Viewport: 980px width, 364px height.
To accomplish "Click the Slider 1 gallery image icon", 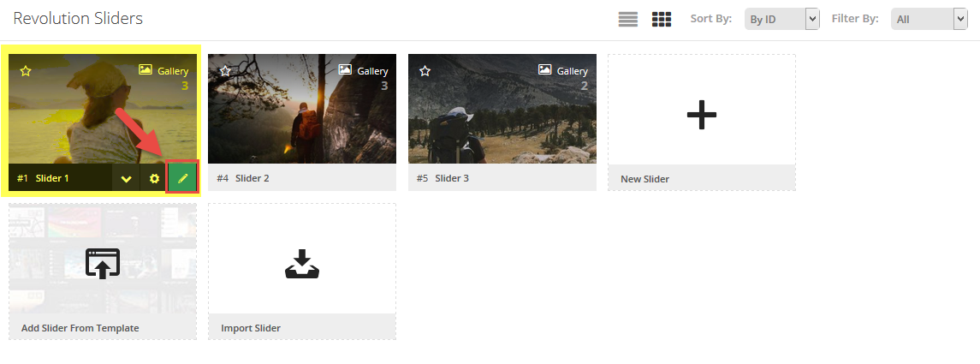I will coord(145,70).
